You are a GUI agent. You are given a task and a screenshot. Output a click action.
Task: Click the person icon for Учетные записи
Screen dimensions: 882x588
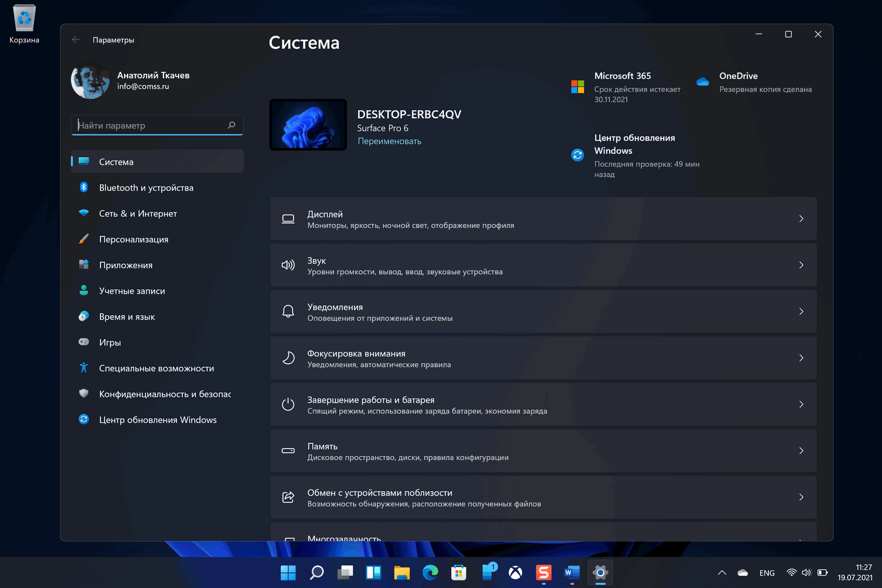coord(83,291)
